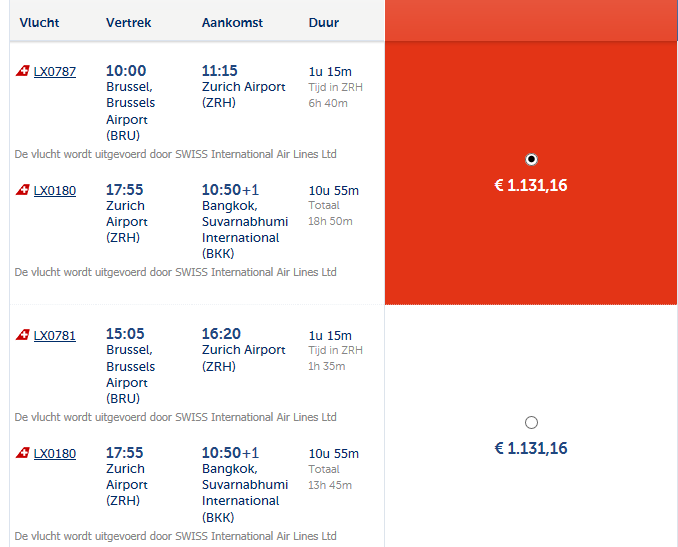
Task: Open flight details link LX0787
Action: pyautogui.click(x=55, y=71)
